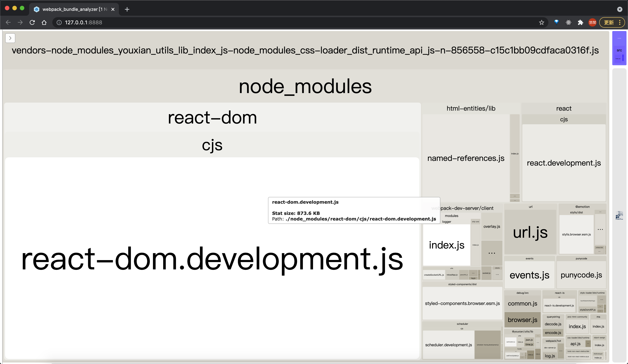
Task: Open the tab search dropdown arrow
Action: (620, 9)
